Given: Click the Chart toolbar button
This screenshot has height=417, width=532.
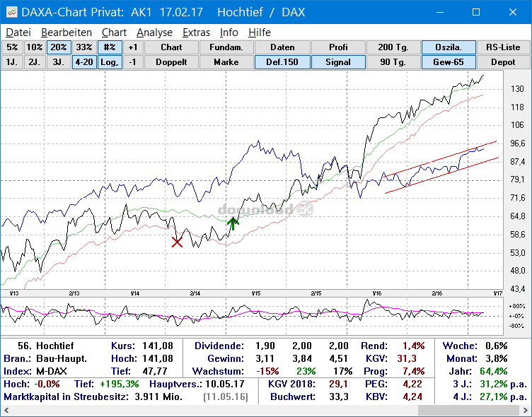Looking at the screenshot, I should 171,47.
